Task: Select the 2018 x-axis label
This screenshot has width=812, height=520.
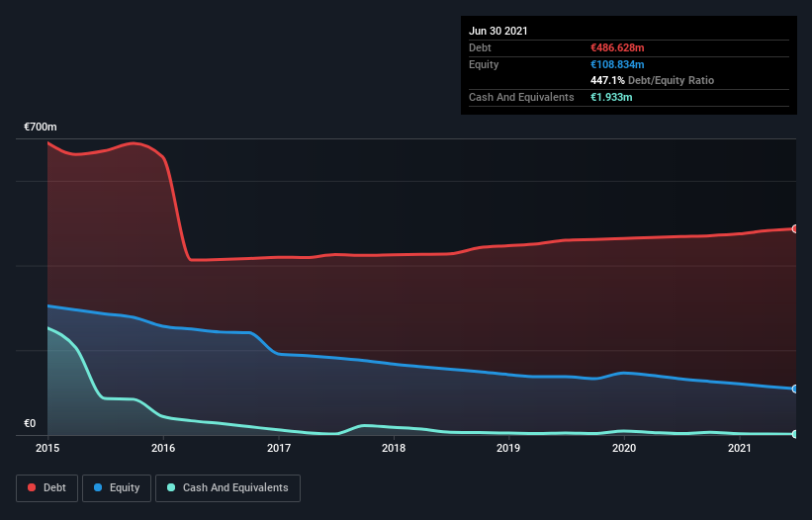Action: coord(394,448)
